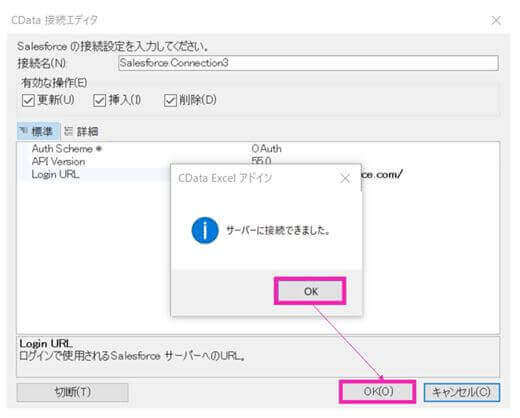This screenshot has width=520, height=418.
Task: Select the Auth Scheme property row
Action: coord(258,149)
